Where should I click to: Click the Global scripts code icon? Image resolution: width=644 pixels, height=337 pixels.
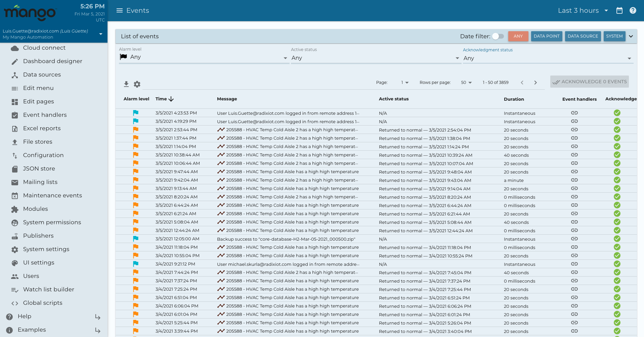click(15, 303)
